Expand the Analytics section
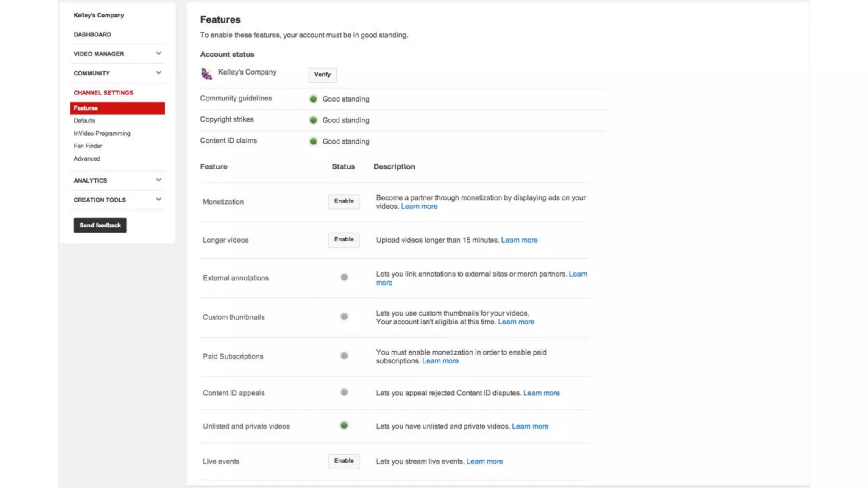Image resolution: width=868 pixels, height=488 pixels. [159, 180]
